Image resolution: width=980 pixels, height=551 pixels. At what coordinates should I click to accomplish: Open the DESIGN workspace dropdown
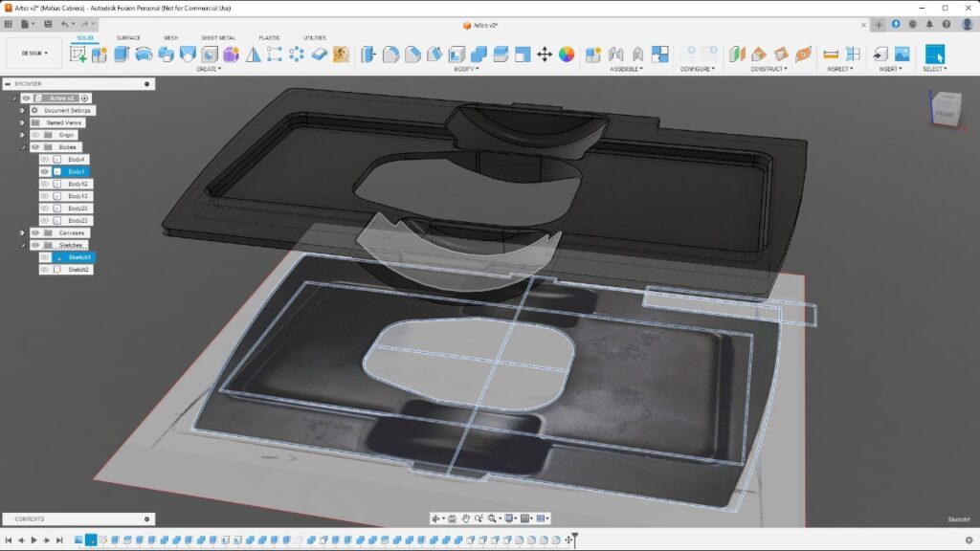(34, 54)
